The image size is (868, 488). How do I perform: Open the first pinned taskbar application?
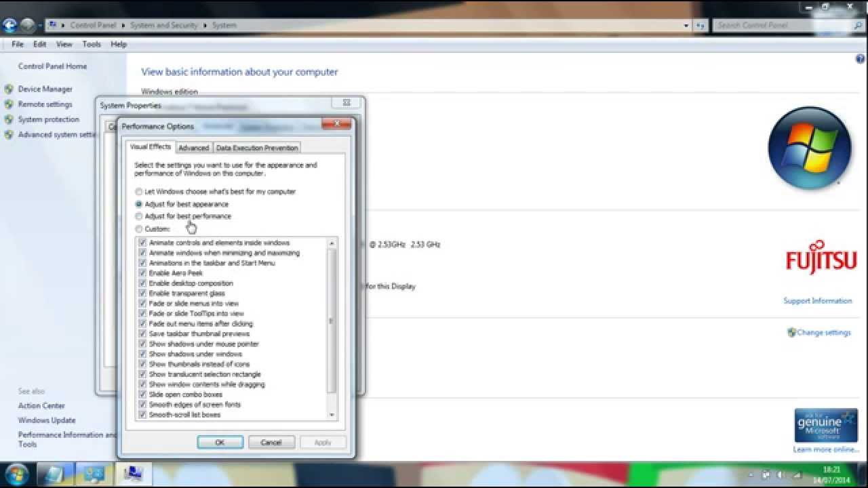point(55,473)
